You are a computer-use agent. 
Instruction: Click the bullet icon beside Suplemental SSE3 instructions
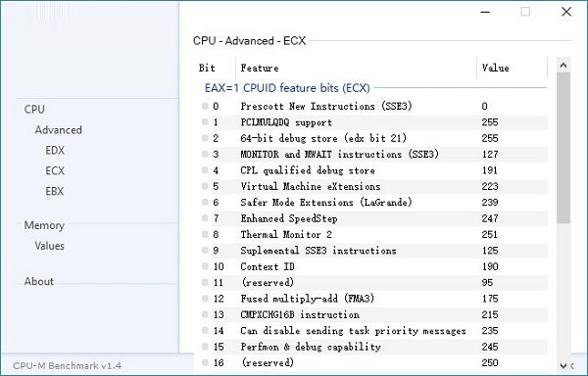[205, 250]
